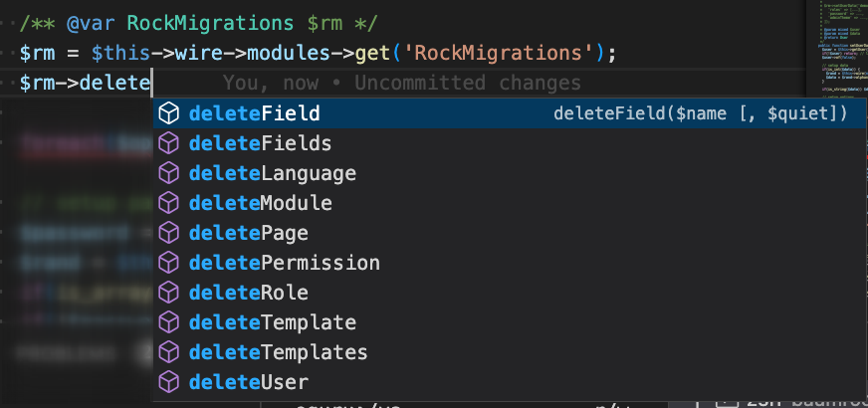Screen dimensions: 868x408
Task: Select the deleteUser suggestion
Action: click(248, 382)
